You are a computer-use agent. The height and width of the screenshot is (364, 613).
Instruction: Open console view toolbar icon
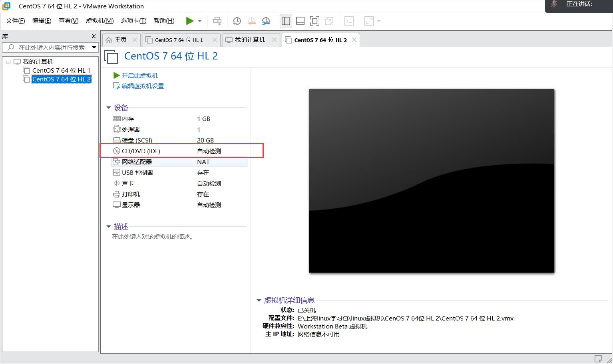click(x=349, y=21)
